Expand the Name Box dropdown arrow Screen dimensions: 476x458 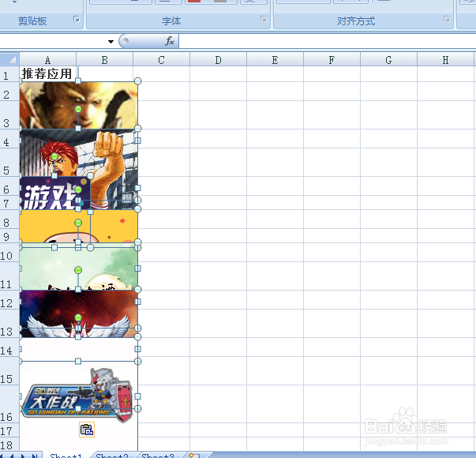[x=111, y=42]
